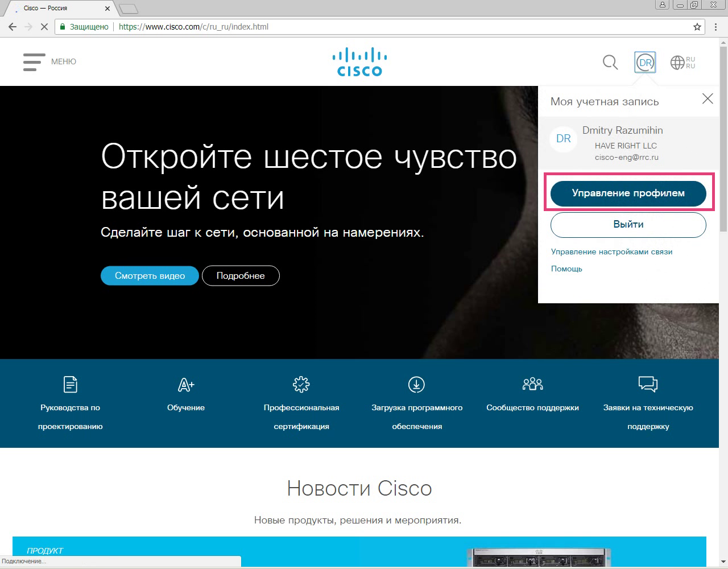Open the hamburger МЕНЮ icon
The height and width of the screenshot is (569, 728).
click(34, 62)
